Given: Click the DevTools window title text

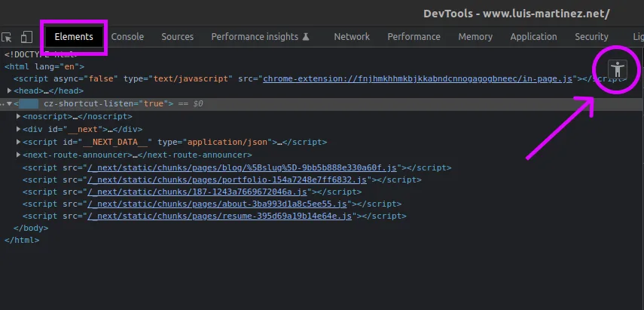Looking at the screenshot, I should point(516,14).
